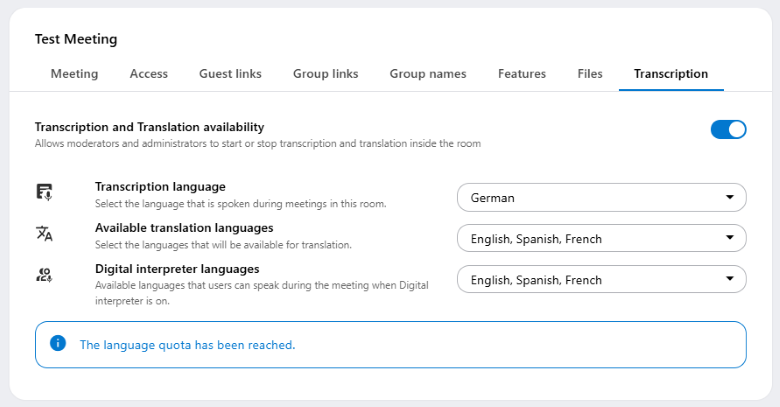Click the Available translation languages label
The height and width of the screenshot is (407, 780).
[184, 228]
